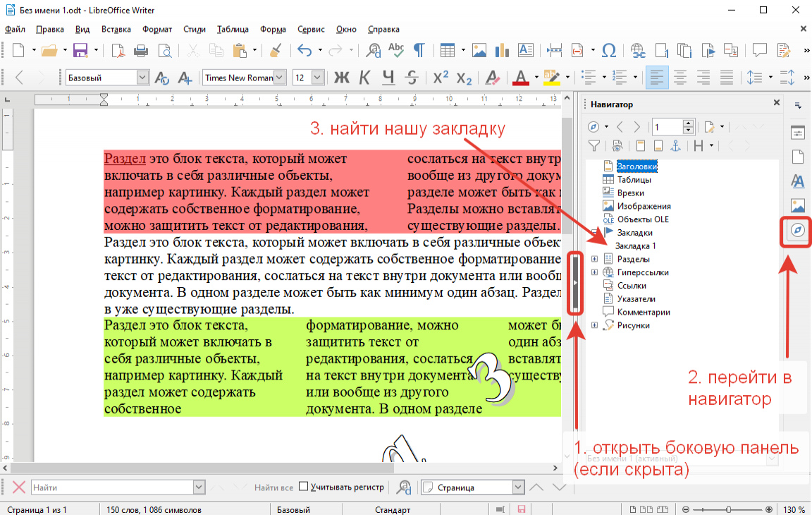This screenshot has height=515, width=812.
Task: Insert special character Omega icon
Action: 609,50
